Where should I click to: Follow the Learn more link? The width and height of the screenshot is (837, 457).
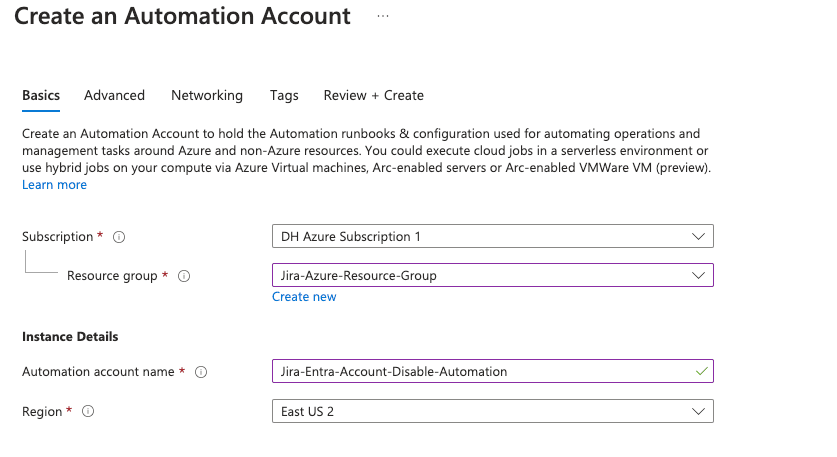(54, 185)
